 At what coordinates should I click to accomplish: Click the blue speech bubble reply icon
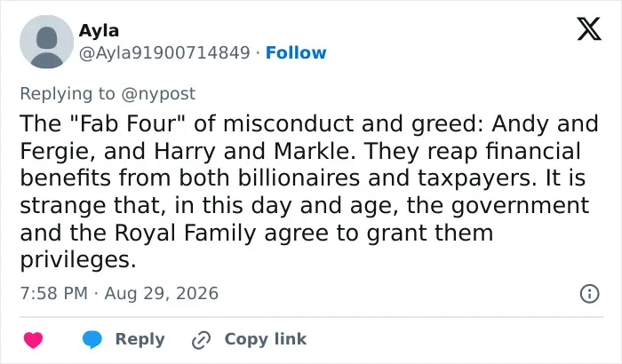tap(92, 340)
